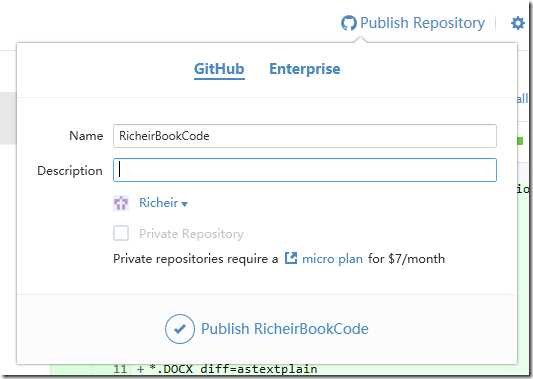Viewport: 533px width, 379px height.
Task: Expand the Richeir account dropdown
Action: click(x=163, y=203)
